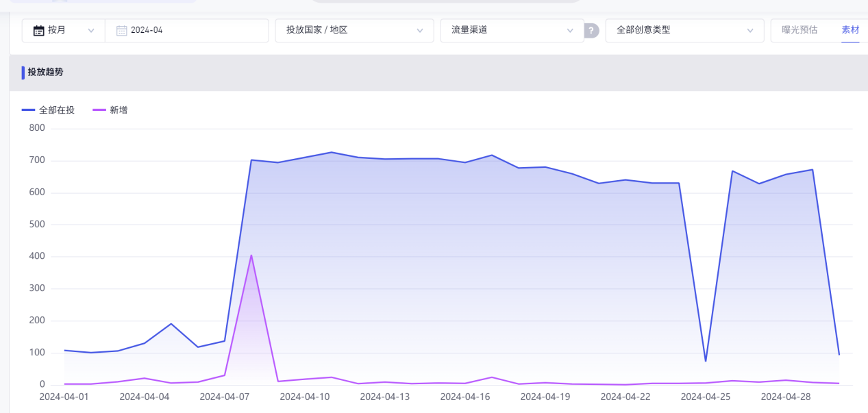Image resolution: width=868 pixels, height=413 pixels.
Task: Toggle the 全部在投 legend series
Action: point(57,110)
